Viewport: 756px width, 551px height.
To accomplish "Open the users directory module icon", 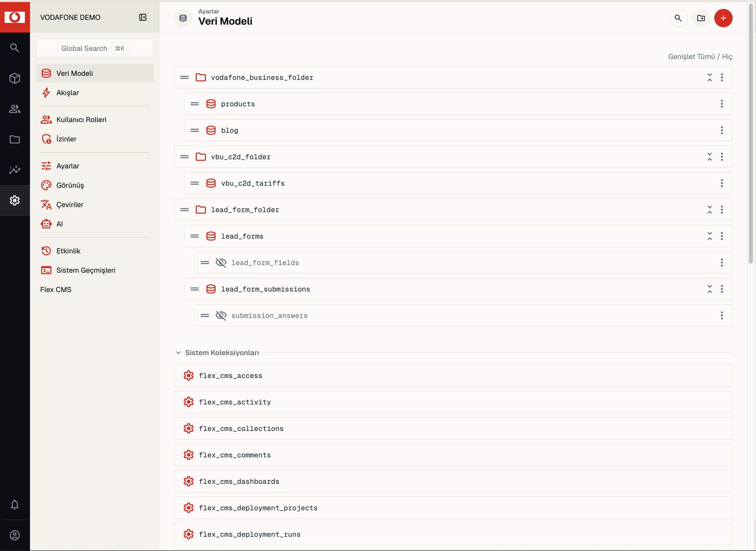I will [15, 109].
